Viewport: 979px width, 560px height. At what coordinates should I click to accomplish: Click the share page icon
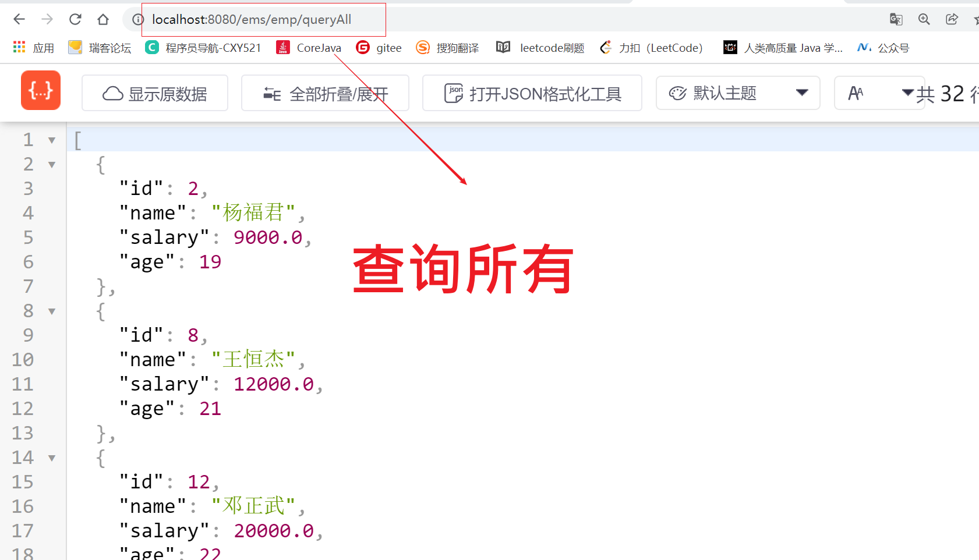952,19
